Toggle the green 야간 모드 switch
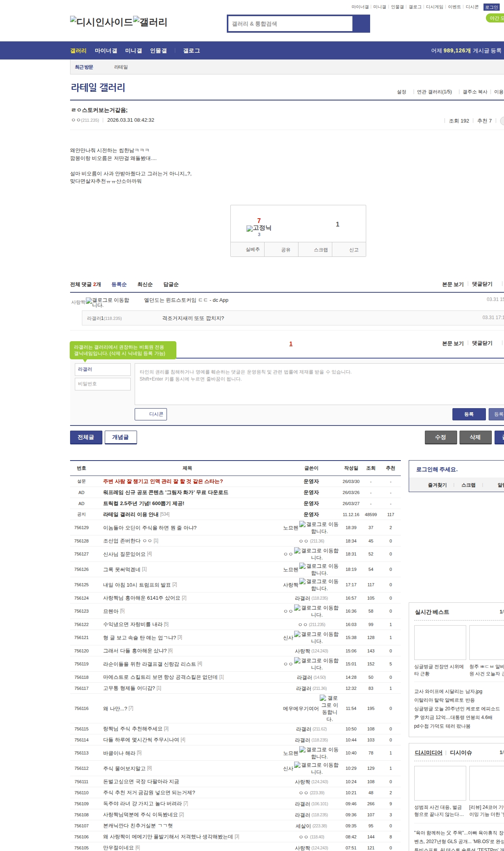504x851 pixels. tap(495, 18)
